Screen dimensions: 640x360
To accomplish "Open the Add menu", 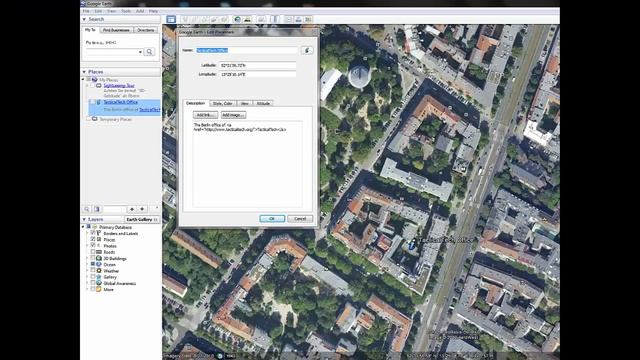I will tap(140, 11).
